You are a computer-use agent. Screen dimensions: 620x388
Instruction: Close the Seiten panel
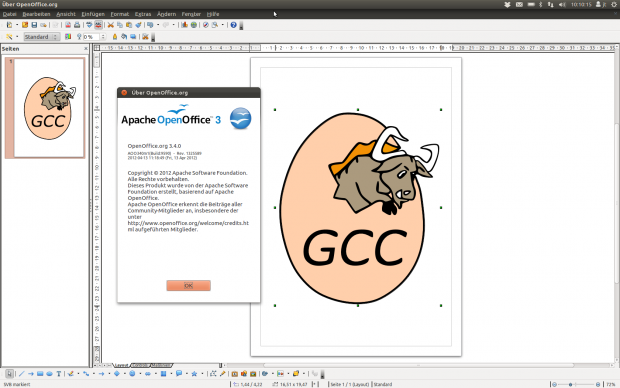point(86,49)
